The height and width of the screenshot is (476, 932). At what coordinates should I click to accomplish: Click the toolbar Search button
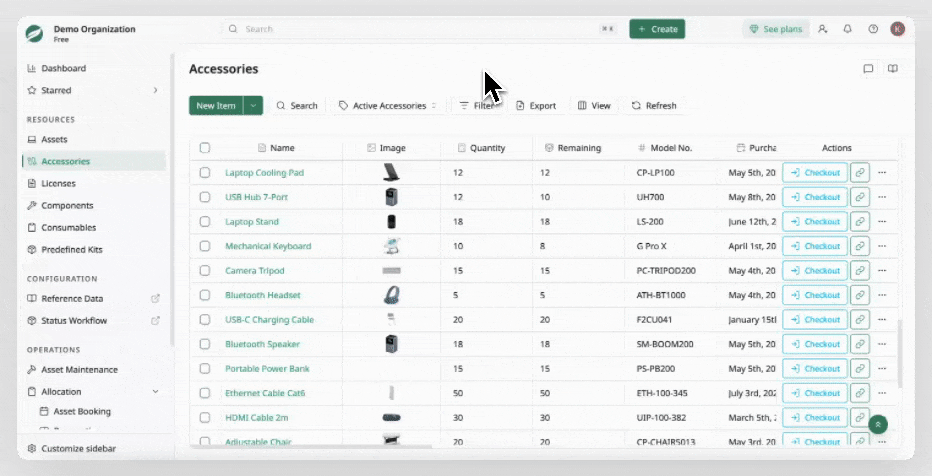[297, 105]
